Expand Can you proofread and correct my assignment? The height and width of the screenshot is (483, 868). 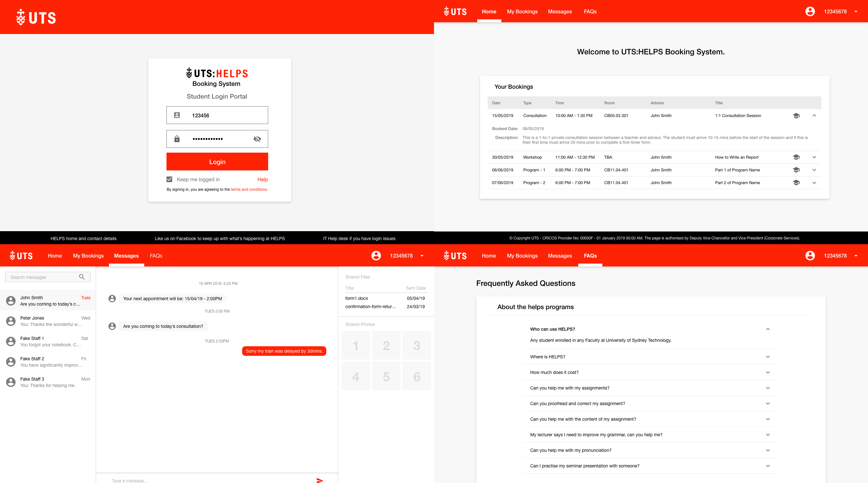(x=768, y=404)
